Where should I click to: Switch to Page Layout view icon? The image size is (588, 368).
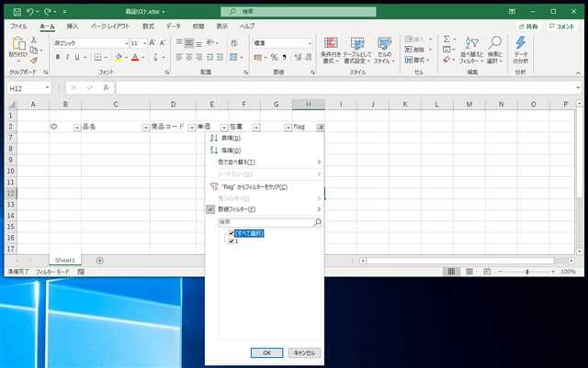(469, 272)
